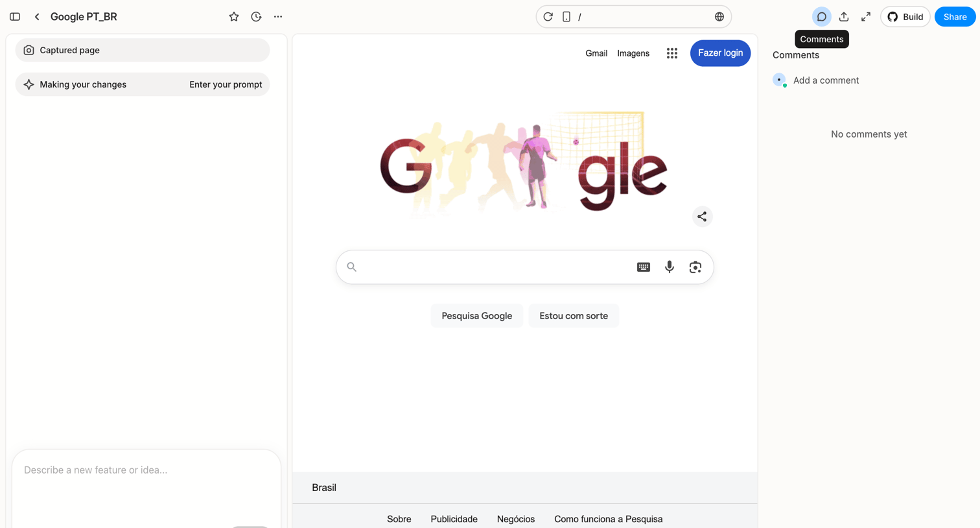Image resolution: width=980 pixels, height=528 pixels.
Task: Open the Imagens link
Action: [x=633, y=53]
